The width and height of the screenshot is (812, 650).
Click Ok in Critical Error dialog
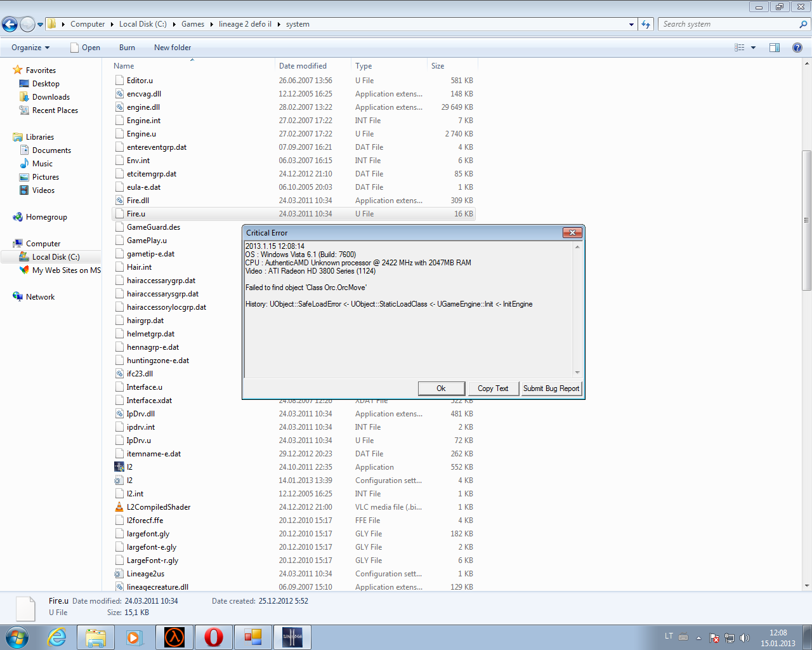click(x=442, y=388)
